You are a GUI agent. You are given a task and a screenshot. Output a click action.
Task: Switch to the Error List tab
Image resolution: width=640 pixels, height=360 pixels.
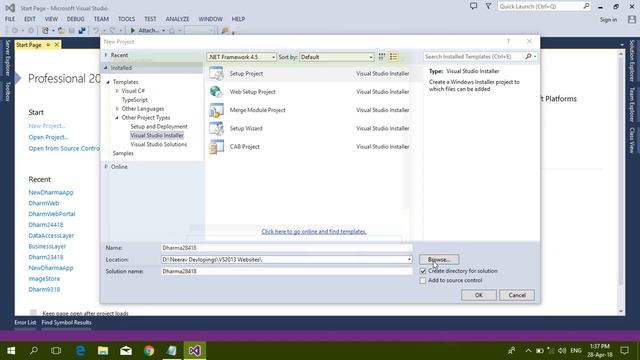point(25,322)
